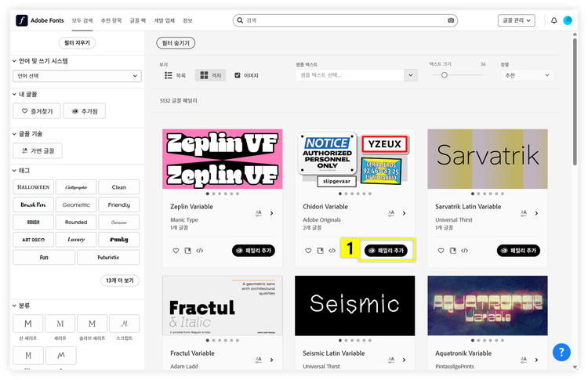Open the 언어 선택 dropdown
This screenshot has height=380, width=588.
77,76
